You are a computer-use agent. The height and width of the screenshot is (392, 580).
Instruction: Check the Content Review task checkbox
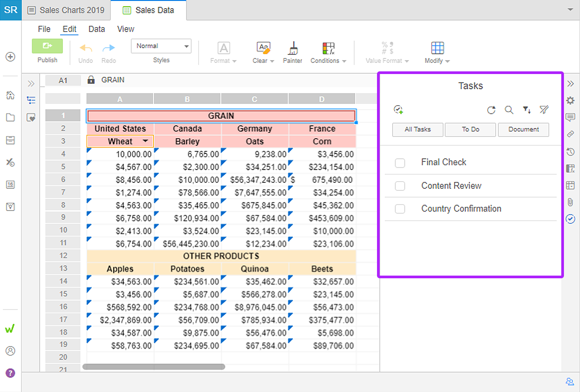pyautogui.click(x=400, y=186)
